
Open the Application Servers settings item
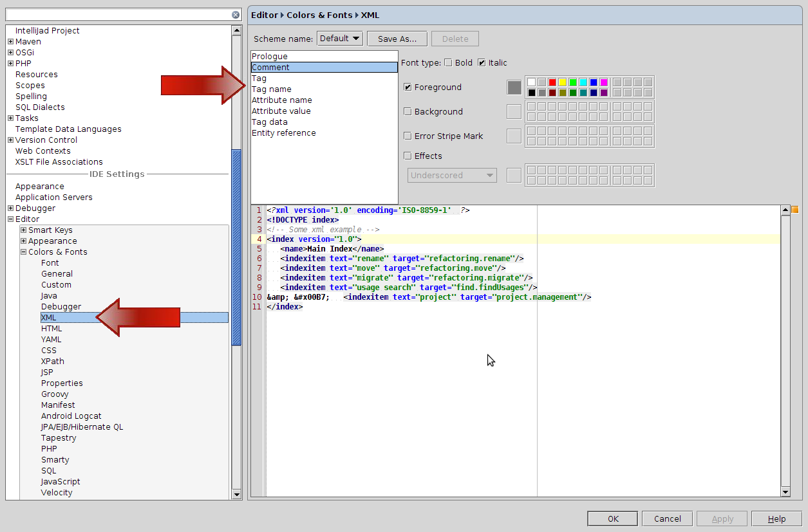(x=54, y=197)
